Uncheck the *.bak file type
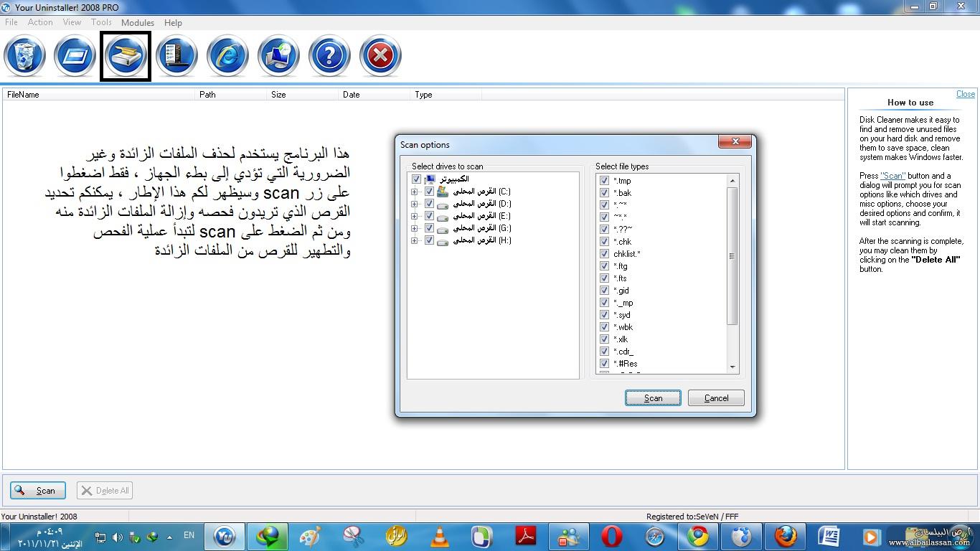Screen dimensions: 980x551 click(x=604, y=193)
